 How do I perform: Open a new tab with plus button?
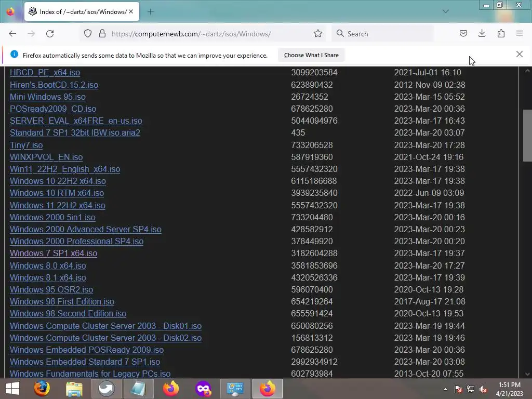pyautogui.click(x=151, y=12)
